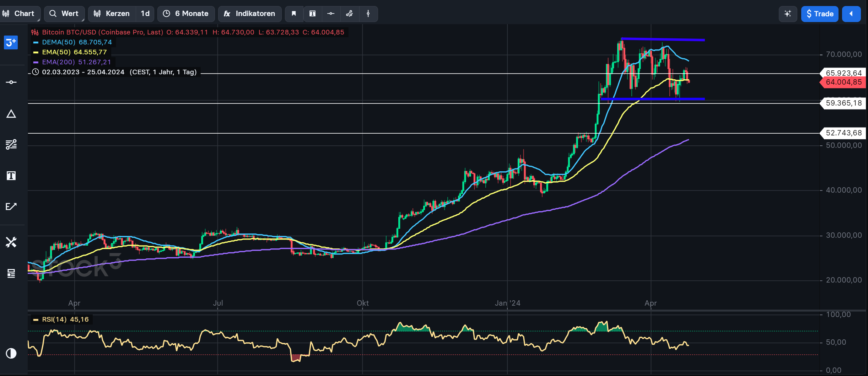
Task: Open the 6 Monate time range dropdown
Action: [x=186, y=14]
